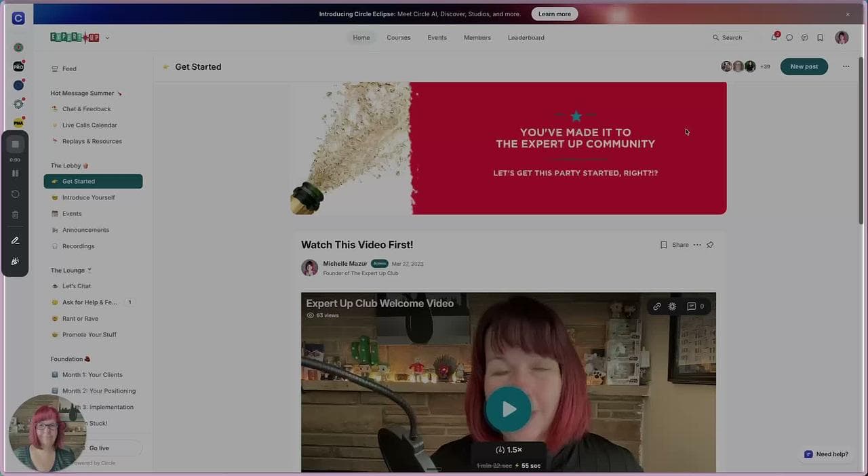Viewport: 868px width, 476px height.
Task: Open the Circle logo in the community switcher
Action: pyautogui.click(x=18, y=18)
